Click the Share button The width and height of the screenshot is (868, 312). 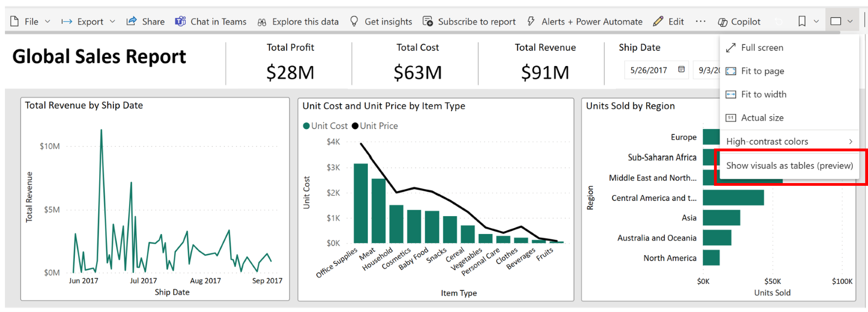(x=146, y=22)
